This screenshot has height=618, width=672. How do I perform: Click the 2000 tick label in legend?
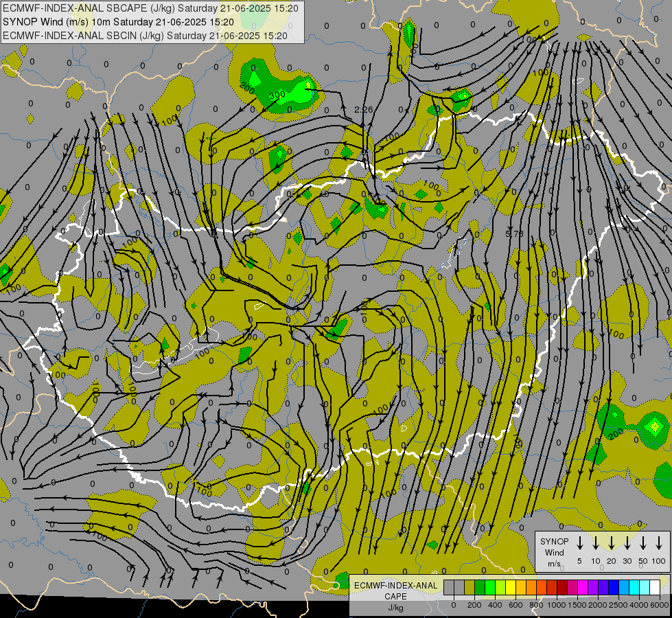coord(597,605)
